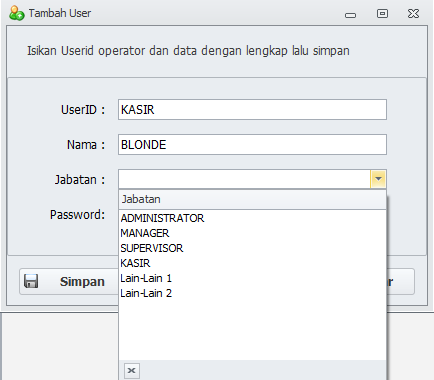434x380 pixels.
Task: Close the Tambah User window
Action: [413, 14]
